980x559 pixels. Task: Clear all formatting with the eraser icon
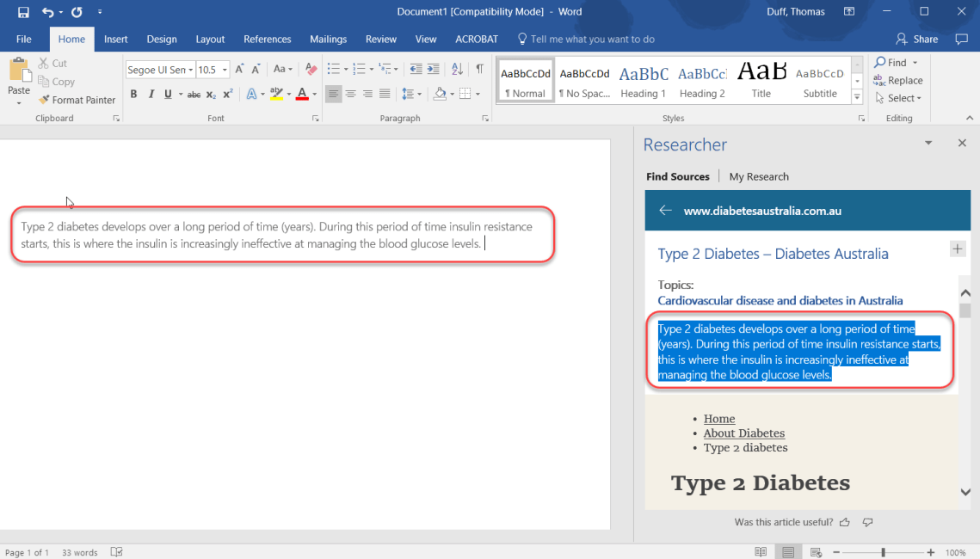[x=310, y=69]
